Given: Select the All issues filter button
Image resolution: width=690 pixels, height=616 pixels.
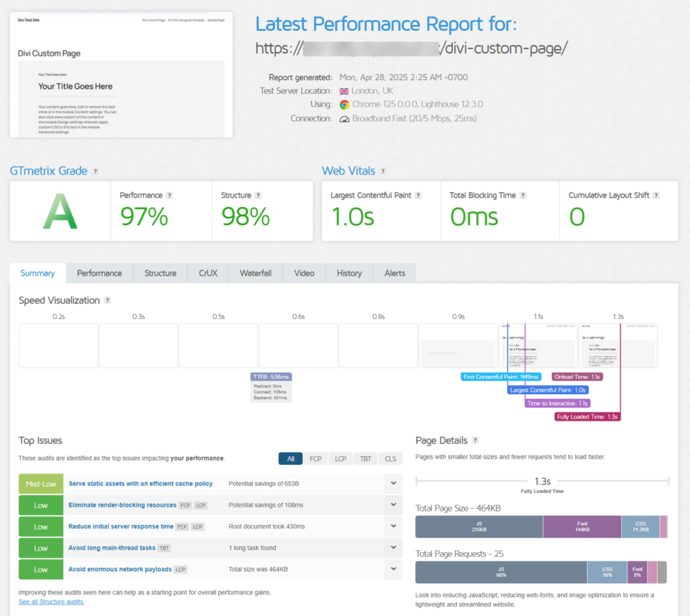Looking at the screenshot, I should tap(290, 458).
